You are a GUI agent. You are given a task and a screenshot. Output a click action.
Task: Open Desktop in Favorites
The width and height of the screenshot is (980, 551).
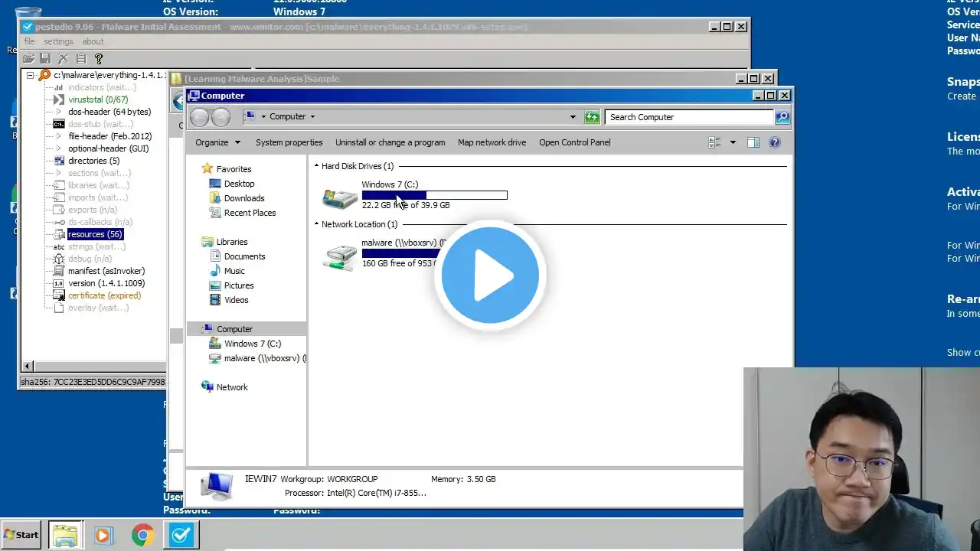point(239,184)
